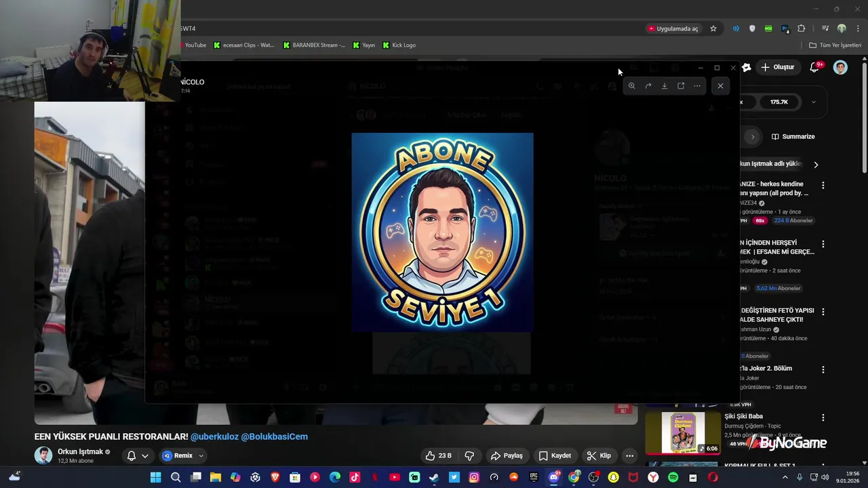Open the Windows Start menu
The width and height of the screenshot is (868, 488).
(x=155, y=477)
